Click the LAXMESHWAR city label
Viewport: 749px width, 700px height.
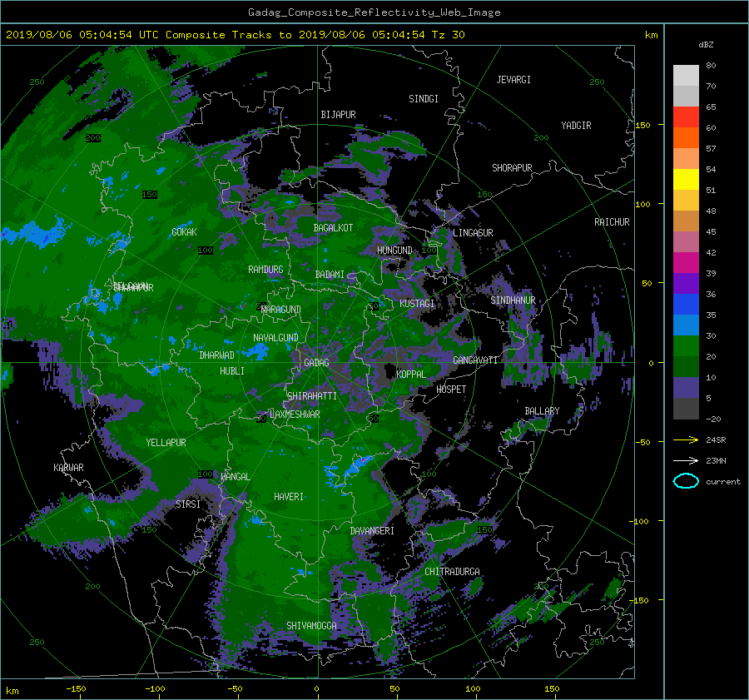click(295, 415)
